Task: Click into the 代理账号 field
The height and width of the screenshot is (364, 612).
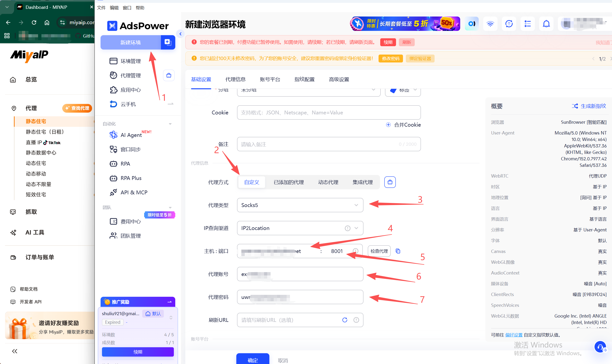Action: 300,274
